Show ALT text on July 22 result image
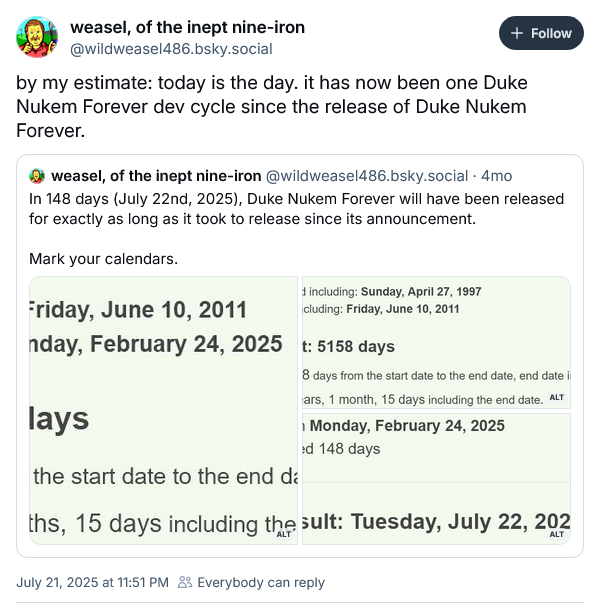 [557, 534]
